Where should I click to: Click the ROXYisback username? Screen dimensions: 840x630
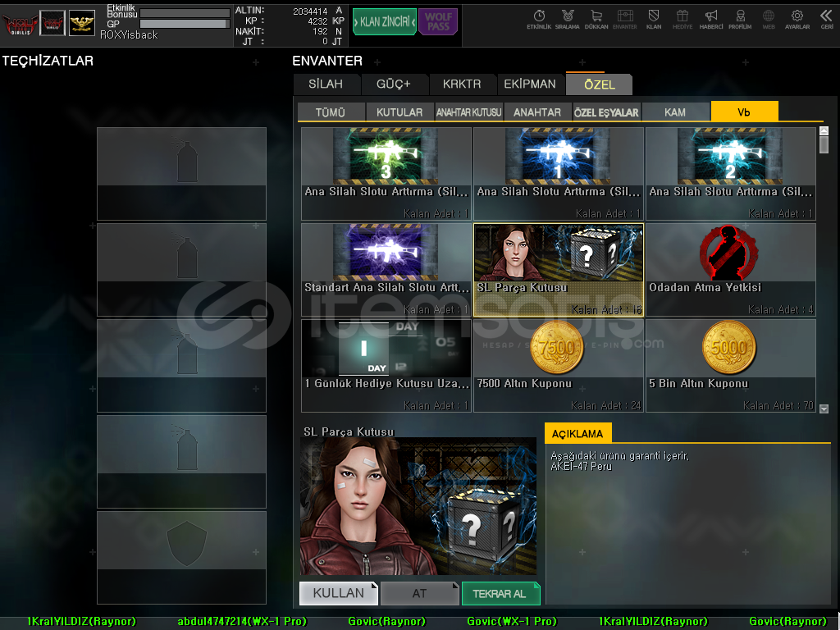129,34
